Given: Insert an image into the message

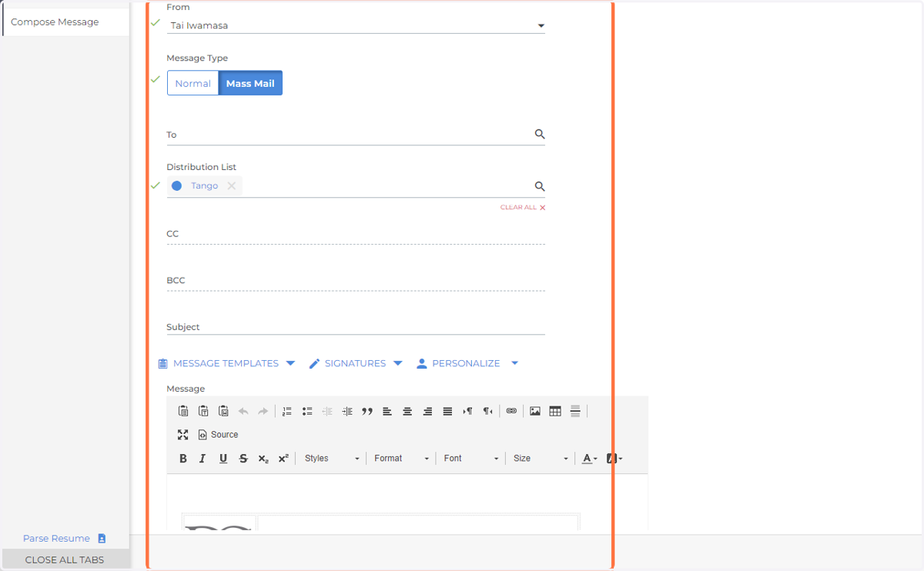Looking at the screenshot, I should point(535,411).
